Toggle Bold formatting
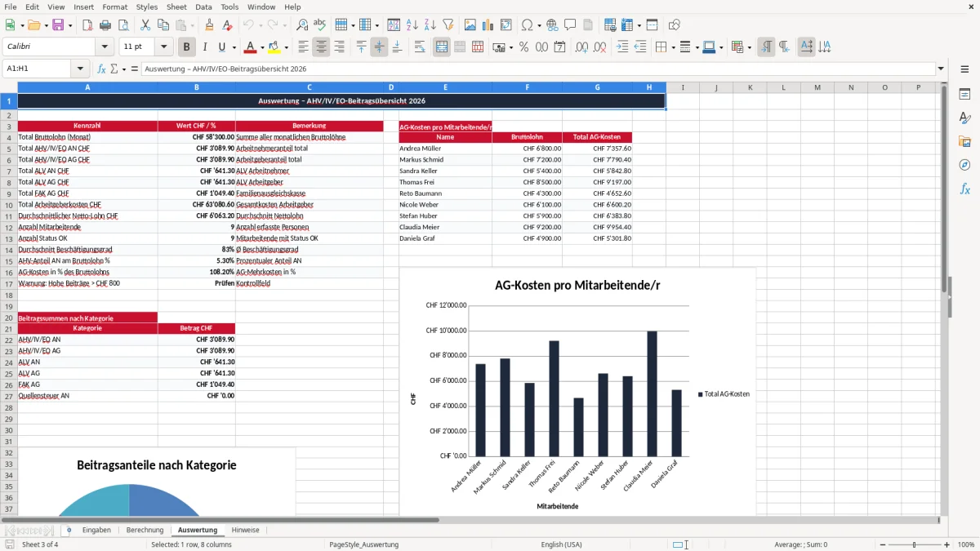 (187, 47)
